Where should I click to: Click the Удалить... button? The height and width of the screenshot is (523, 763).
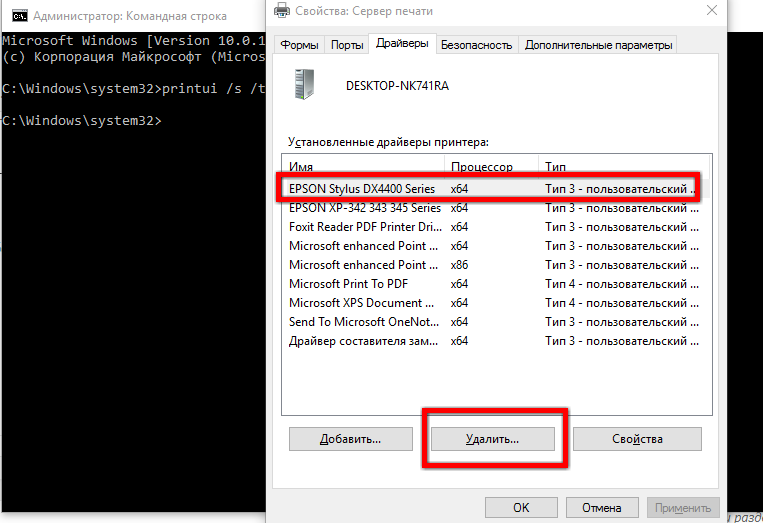(492, 439)
